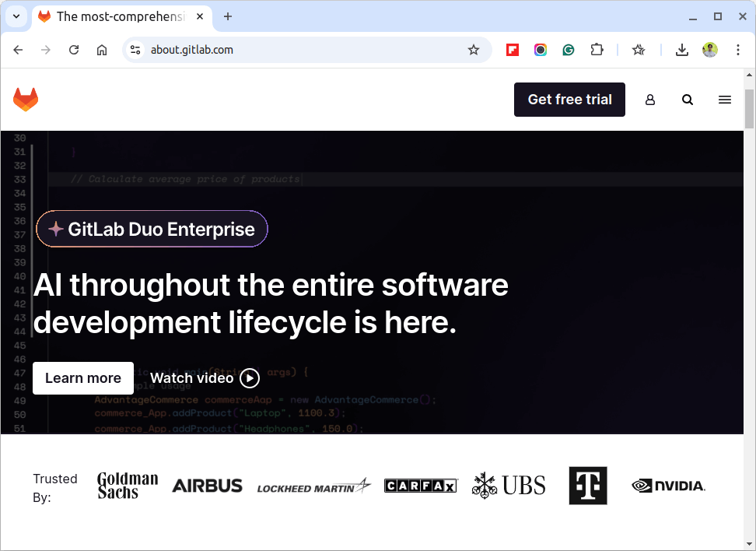Click the Goldman Sachs logo
Screen dimensions: 756x551
pos(128,486)
